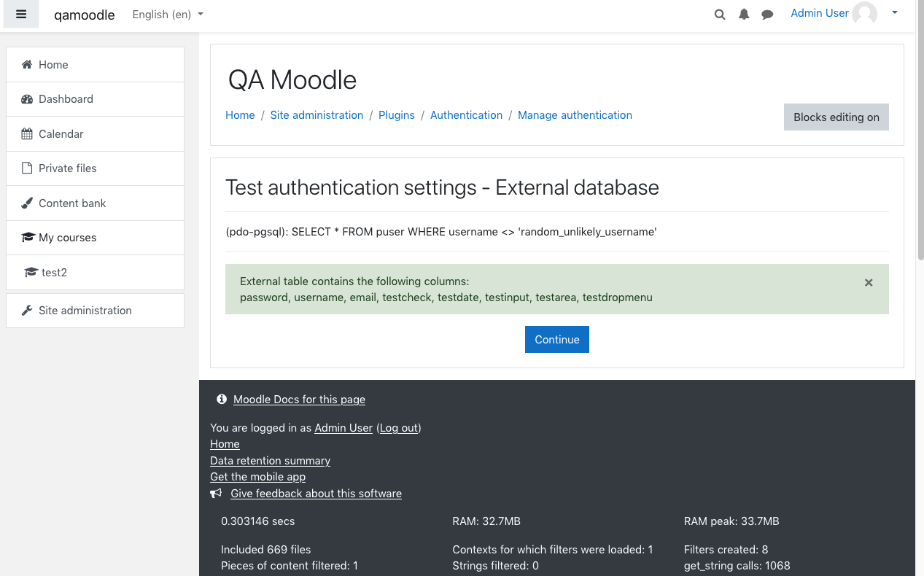Viewport: 924px width, 576px height.
Task: Open Give feedback about this software link
Action: pos(316,494)
